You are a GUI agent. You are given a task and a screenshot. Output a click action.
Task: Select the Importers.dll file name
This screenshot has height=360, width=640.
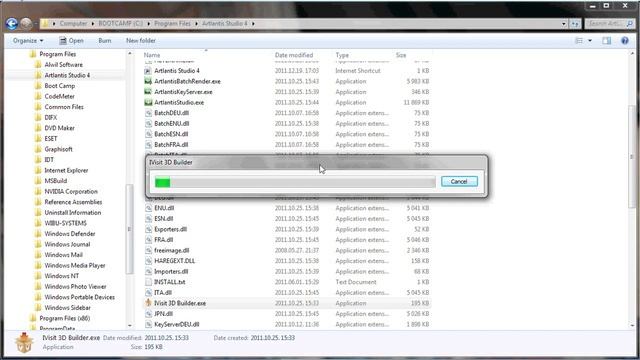tap(171, 271)
